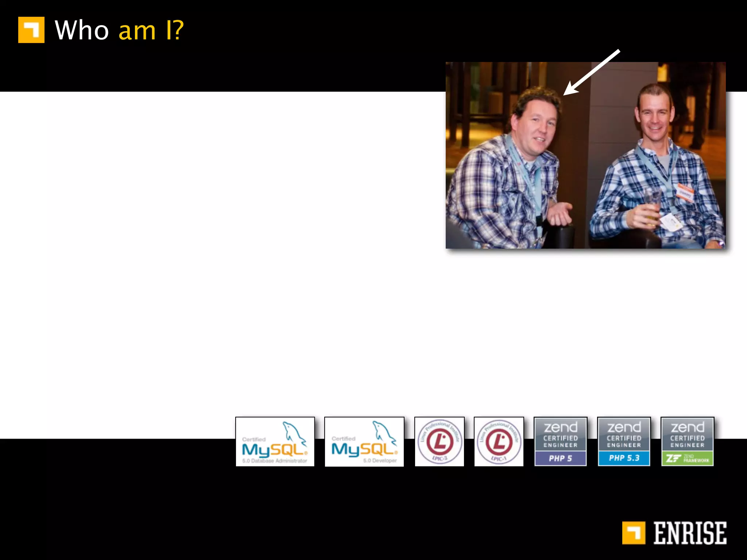Click the word 'Who' in the title

click(x=82, y=30)
